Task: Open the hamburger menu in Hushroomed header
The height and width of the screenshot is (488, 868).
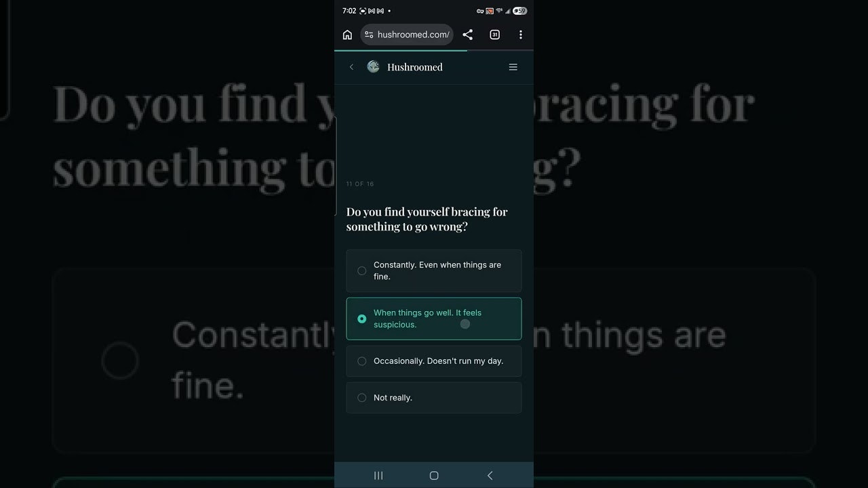Action: tap(513, 67)
